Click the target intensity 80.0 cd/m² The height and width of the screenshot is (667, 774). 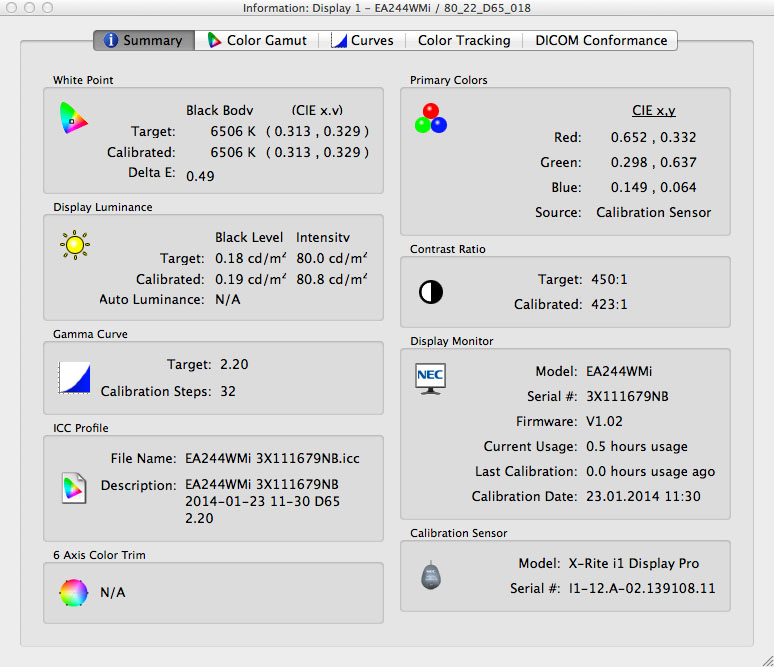pos(332,258)
